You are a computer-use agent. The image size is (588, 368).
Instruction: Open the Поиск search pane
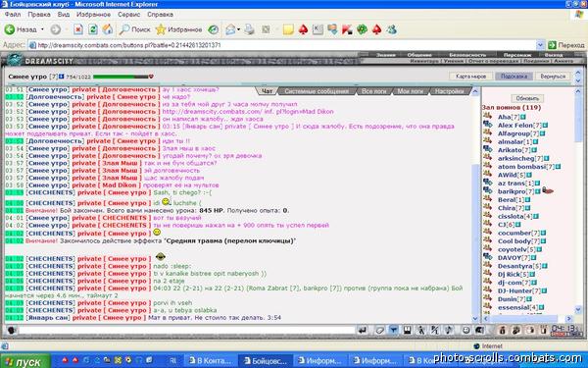tap(134, 29)
